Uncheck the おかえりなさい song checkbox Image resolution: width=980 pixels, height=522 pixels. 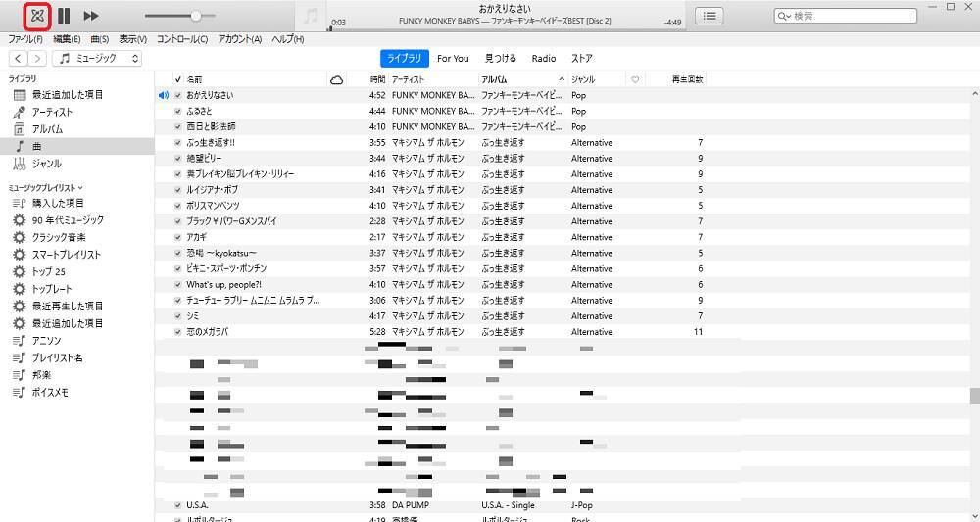pos(177,96)
